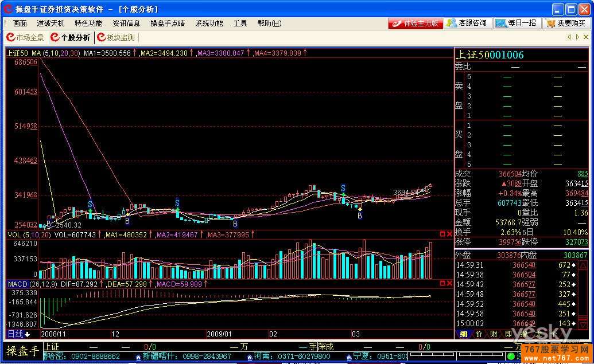Screen dimensions: 594x364
Task: Maximize the 操盘手 window
Action: click(571, 9)
